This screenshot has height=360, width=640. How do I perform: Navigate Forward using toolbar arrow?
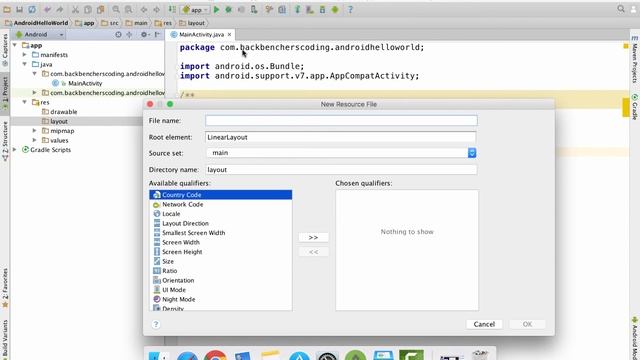pyautogui.click(x=156, y=9)
